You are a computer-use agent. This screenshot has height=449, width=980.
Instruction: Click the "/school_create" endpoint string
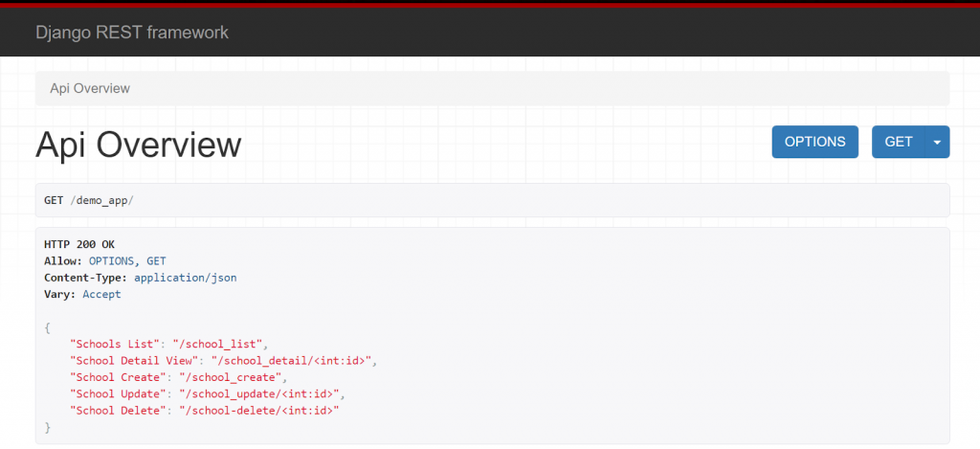point(230,377)
